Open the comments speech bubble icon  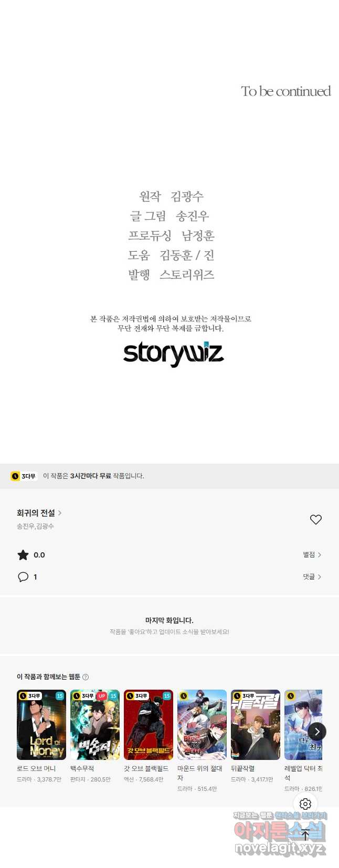[x=23, y=577]
